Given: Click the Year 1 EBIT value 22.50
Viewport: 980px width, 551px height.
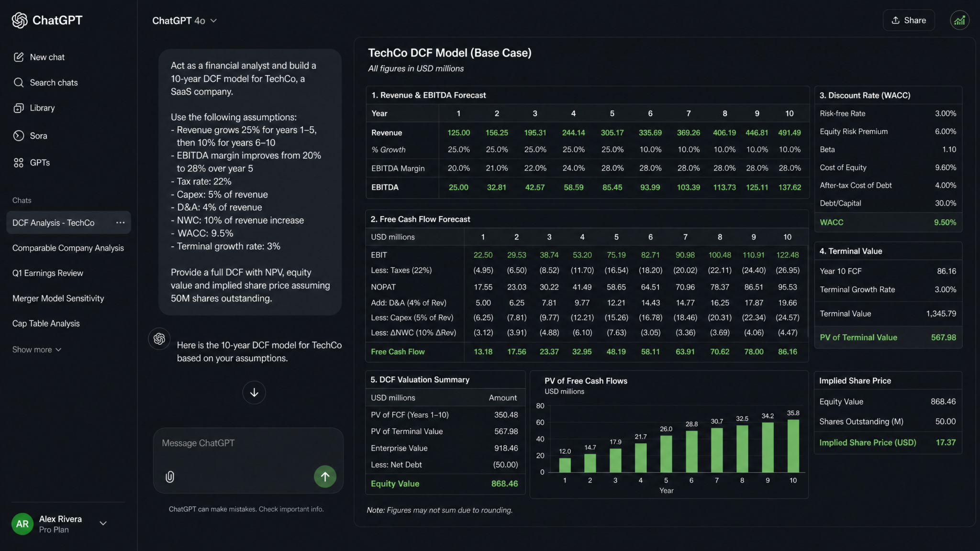Looking at the screenshot, I should point(483,255).
